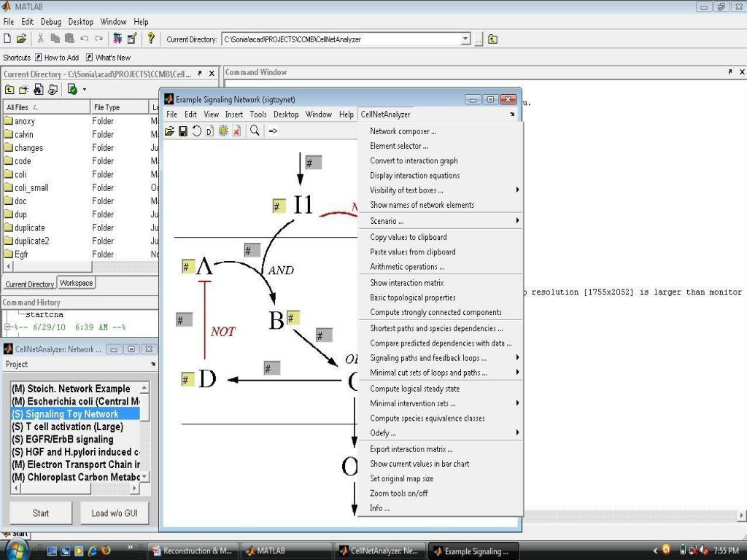Image resolution: width=747 pixels, height=560 pixels.
Task: Click the Current Directory path input field
Action: point(341,39)
